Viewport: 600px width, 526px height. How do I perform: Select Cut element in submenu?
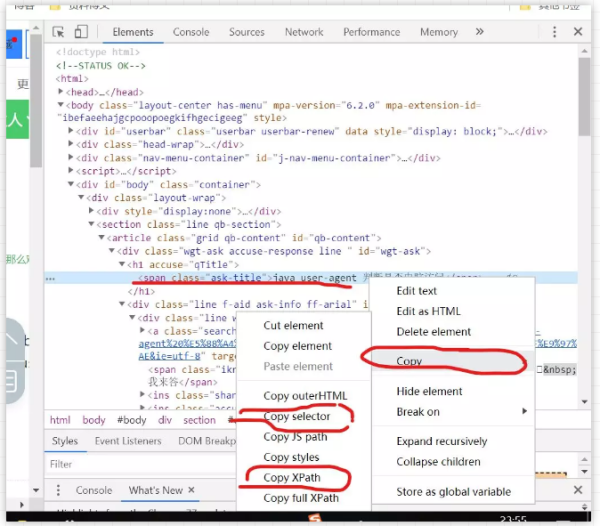pos(293,325)
